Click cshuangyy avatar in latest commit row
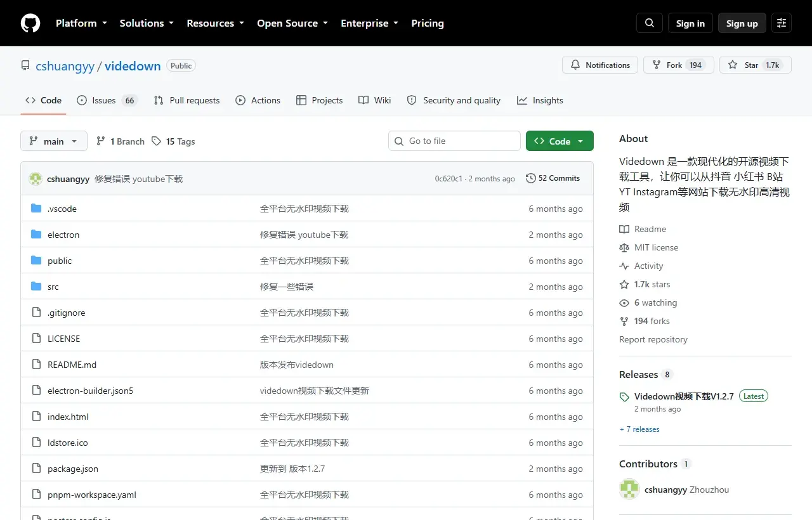The image size is (812, 520). click(36, 179)
